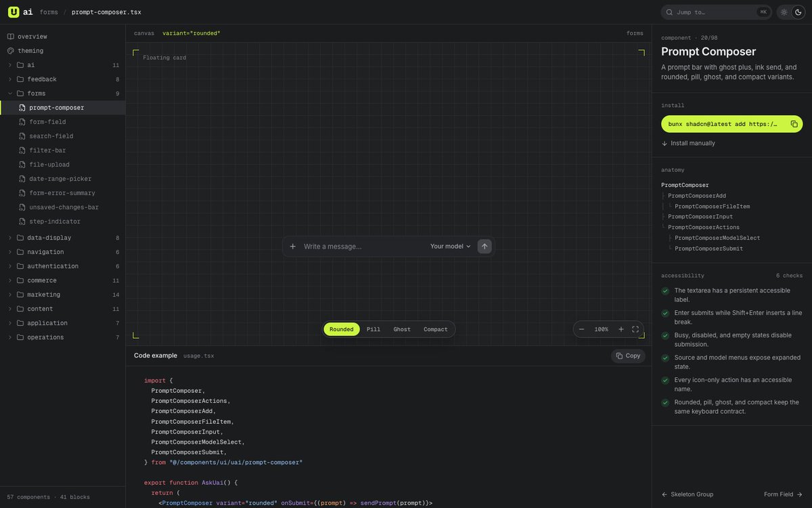
Task: Select the Compact variant
Action: (x=436, y=329)
